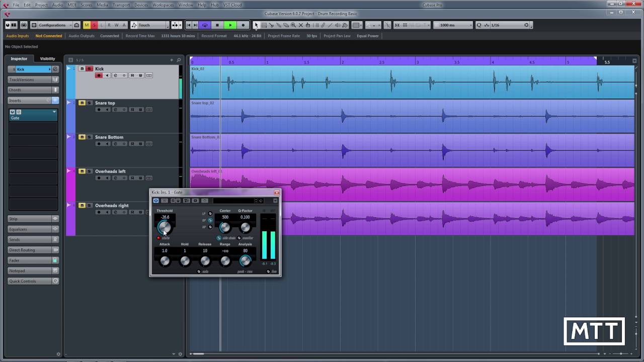Expand the TrackVersions inspector section

click(33, 79)
